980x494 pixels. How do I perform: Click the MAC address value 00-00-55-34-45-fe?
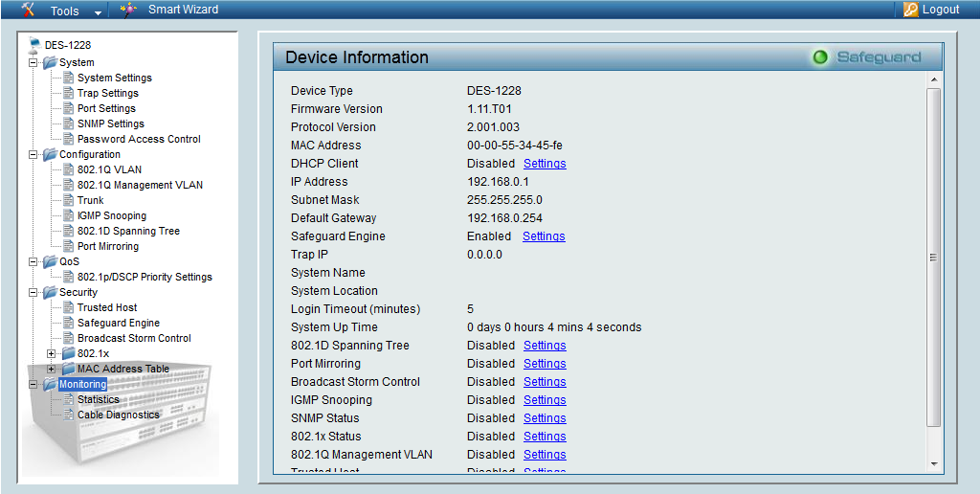point(514,146)
